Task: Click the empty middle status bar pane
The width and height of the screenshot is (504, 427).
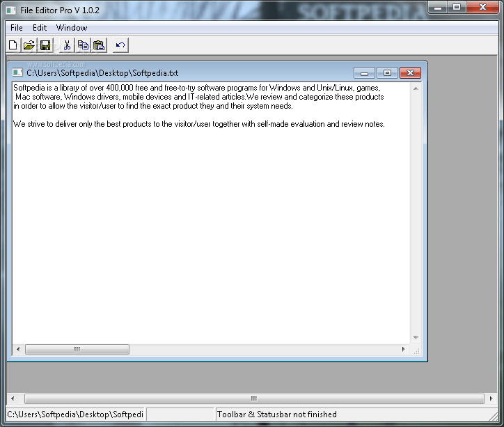Action: tap(180, 414)
